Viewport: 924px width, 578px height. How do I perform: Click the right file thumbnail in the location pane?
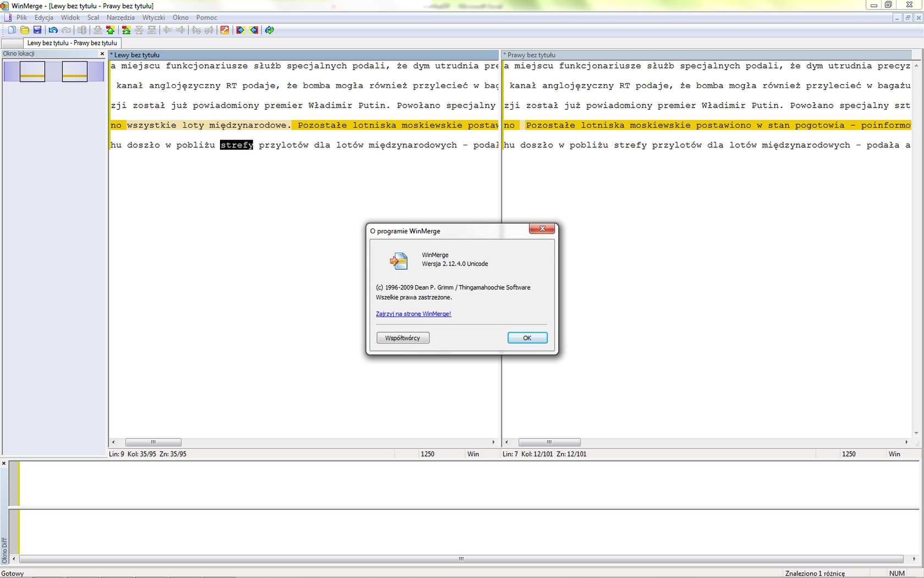point(75,72)
